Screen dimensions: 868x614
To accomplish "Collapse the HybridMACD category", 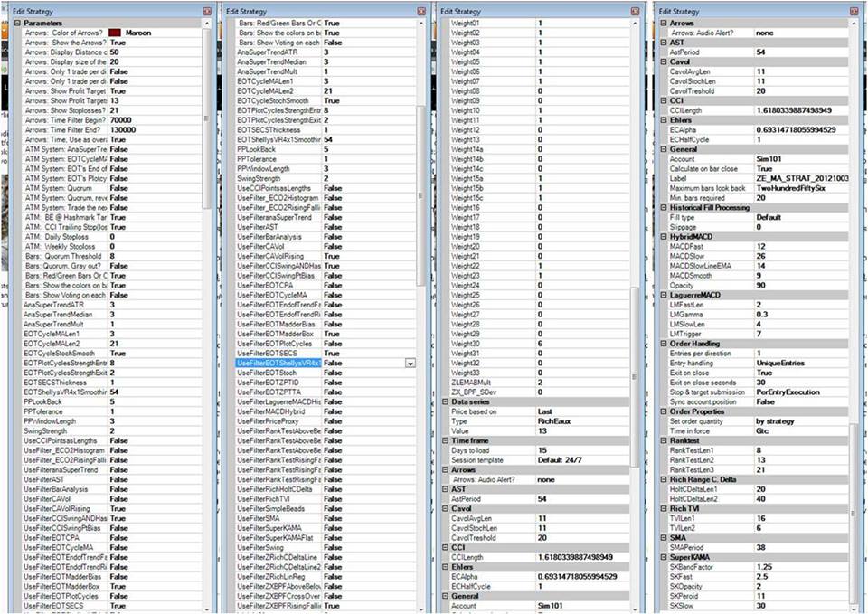I will tap(664, 237).
